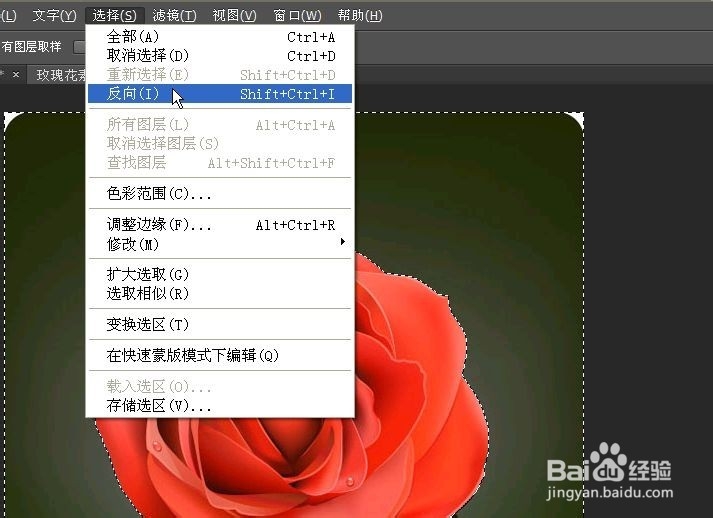This screenshot has height=518, width=713.
Task: Choose 取消选择(D) to deselect
Action: 220,56
